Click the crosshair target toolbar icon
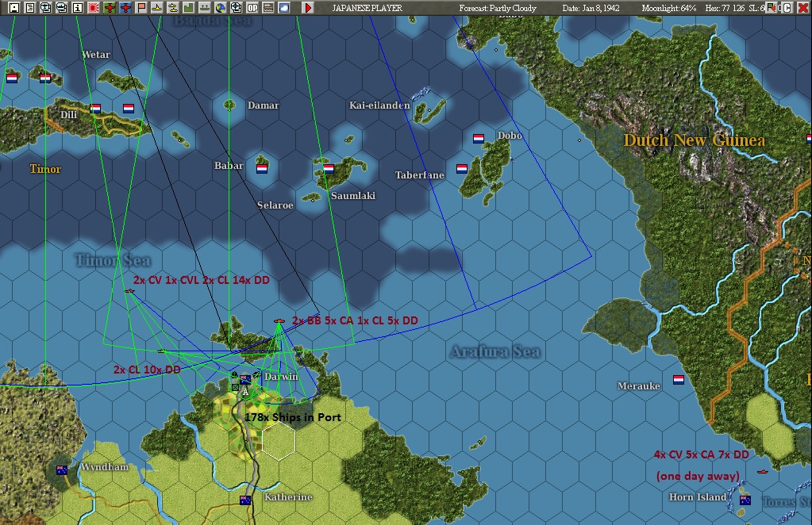The image size is (812, 525). pyautogui.click(x=237, y=8)
